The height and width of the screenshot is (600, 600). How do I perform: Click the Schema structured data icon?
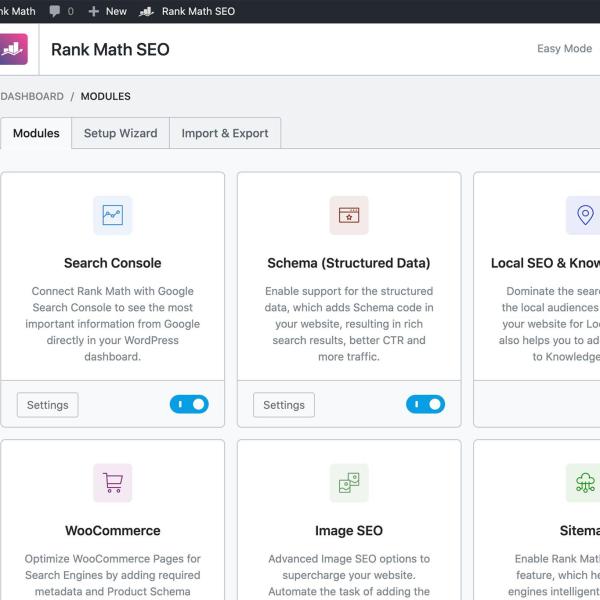point(349,215)
